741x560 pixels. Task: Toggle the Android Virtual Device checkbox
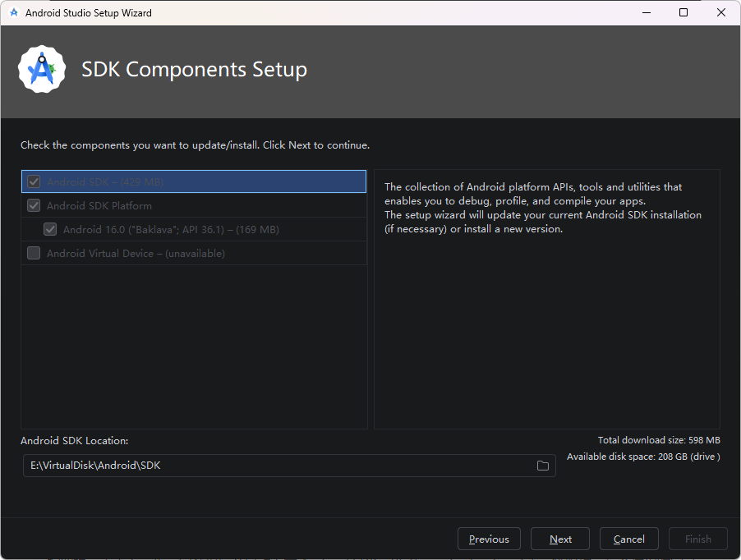34,253
